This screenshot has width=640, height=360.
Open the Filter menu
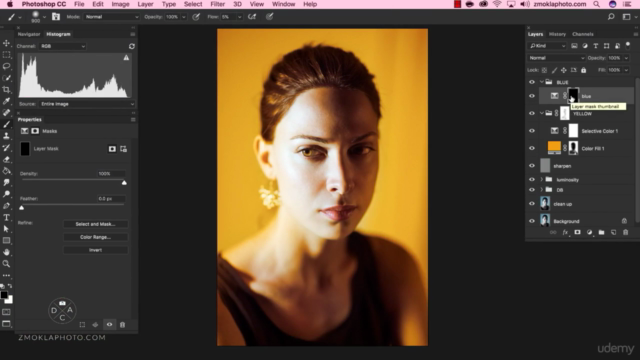(217, 4)
